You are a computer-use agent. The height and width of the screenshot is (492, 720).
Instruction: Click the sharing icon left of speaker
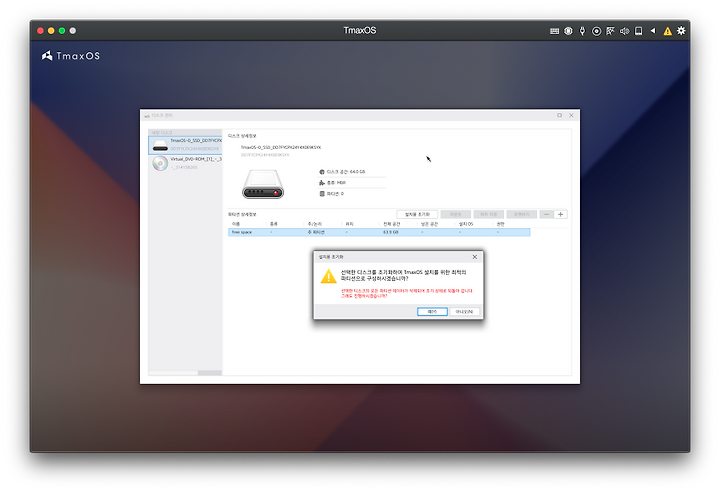point(610,31)
